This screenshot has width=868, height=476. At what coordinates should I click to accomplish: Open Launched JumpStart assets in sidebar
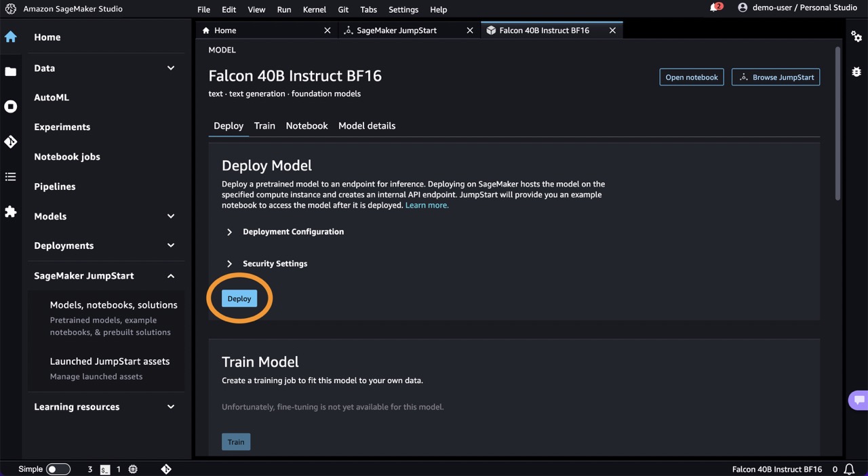(110, 361)
